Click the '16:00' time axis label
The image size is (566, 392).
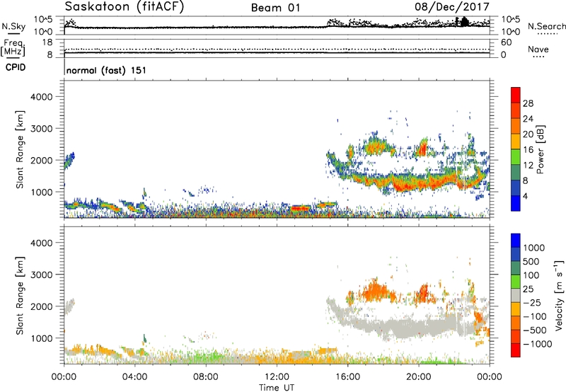[x=347, y=377]
